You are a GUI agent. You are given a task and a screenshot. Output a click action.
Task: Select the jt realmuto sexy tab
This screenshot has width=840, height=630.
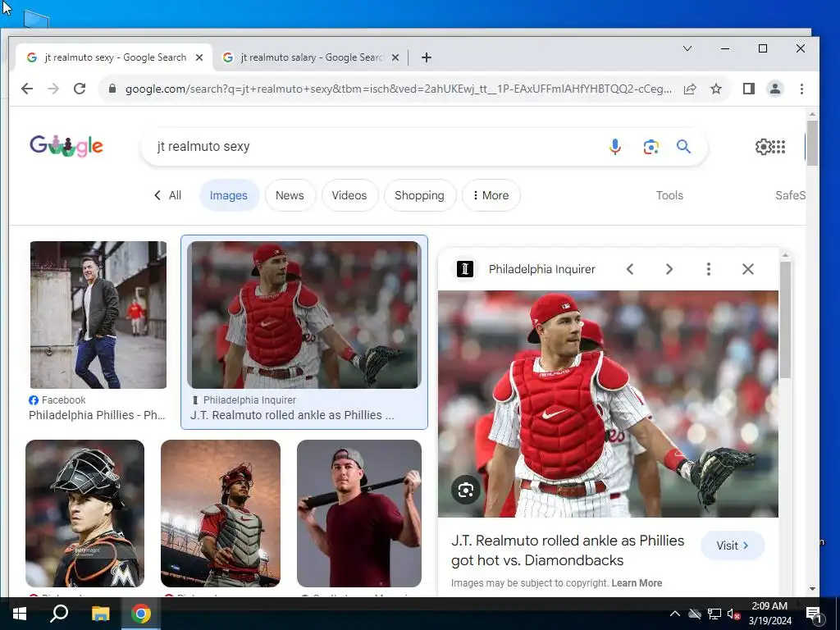click(115, 57)
